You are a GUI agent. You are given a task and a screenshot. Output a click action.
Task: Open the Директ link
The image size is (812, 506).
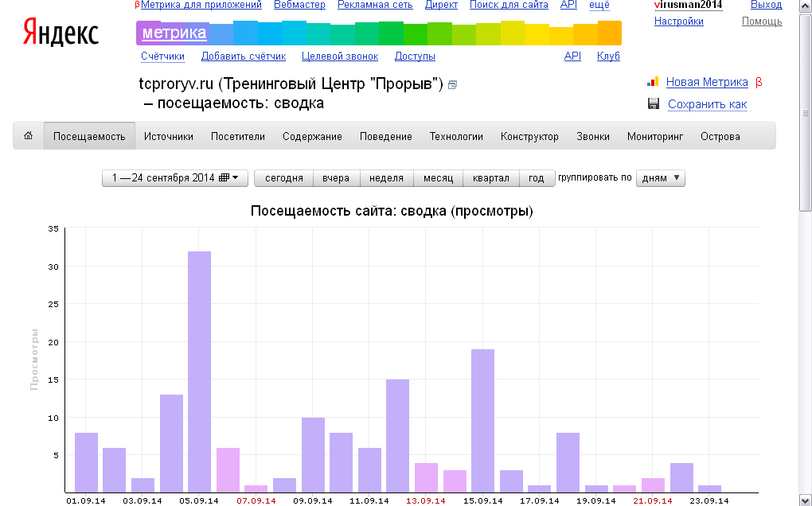[x=441, y=5]
